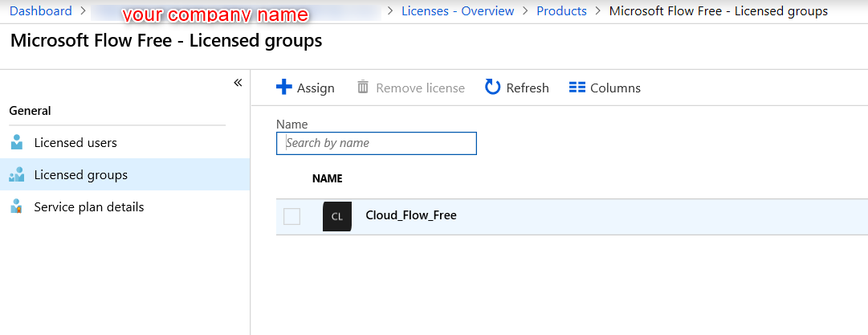The image size is (868, 335).
Task: Collapse the sidebar with double chevron
Action: (238, 83)
